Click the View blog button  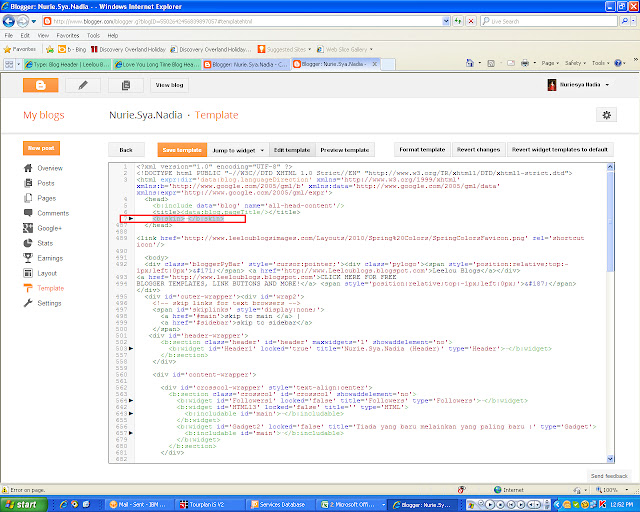[169, 85]
